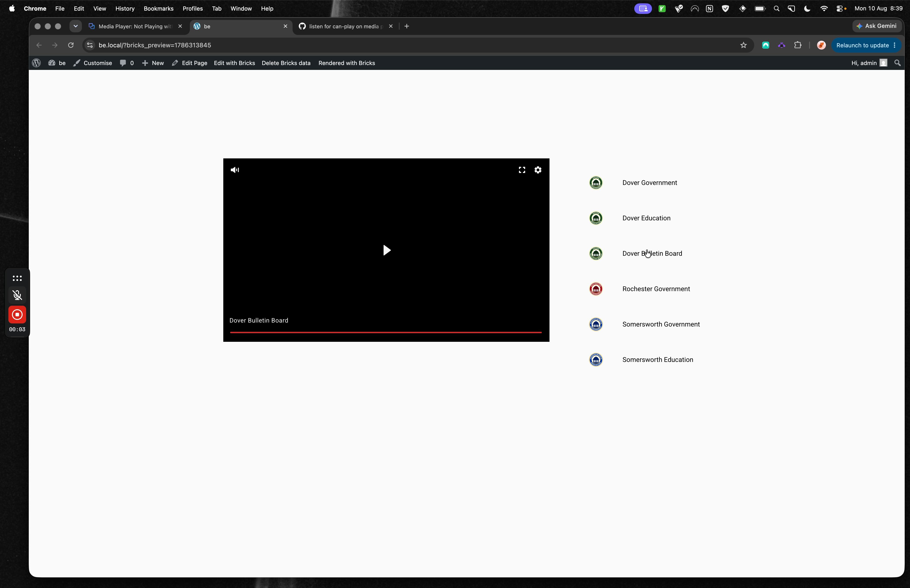910x588 pixels.
Task: Mute the video player volume icon
Action: coord(235,170)
